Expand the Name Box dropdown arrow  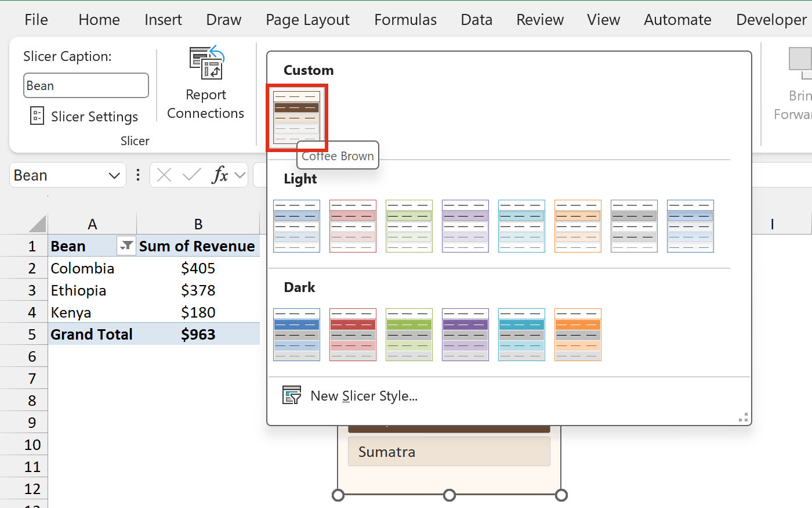114,175
